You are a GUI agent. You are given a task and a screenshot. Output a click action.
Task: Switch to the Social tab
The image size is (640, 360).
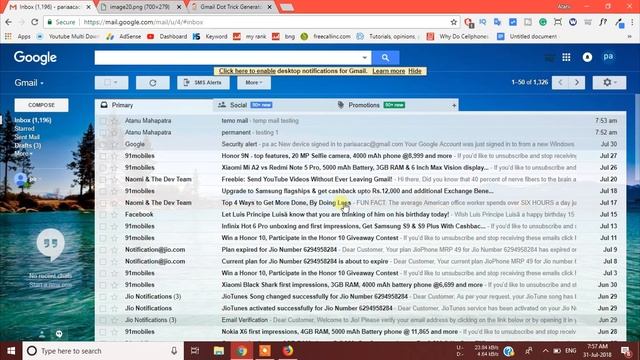[x=273, y=105]
